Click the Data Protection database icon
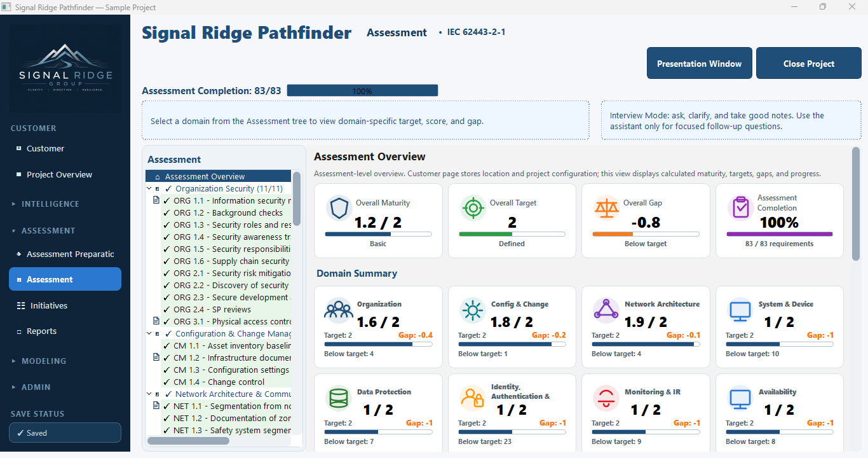 pyautogui.click(x=339, y=398)
